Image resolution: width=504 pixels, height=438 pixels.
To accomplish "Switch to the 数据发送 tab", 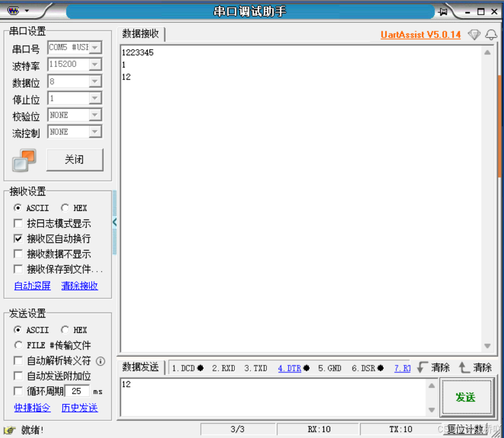I will tap(140, 367).
